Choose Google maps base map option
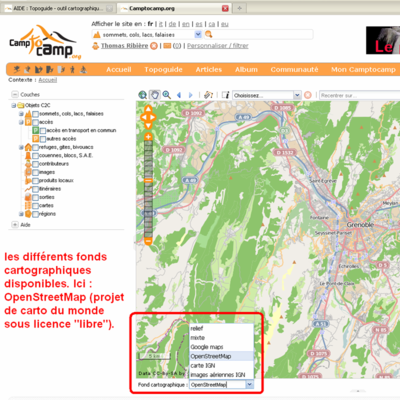Screen dimensions: 400x400 coord(221,347)
